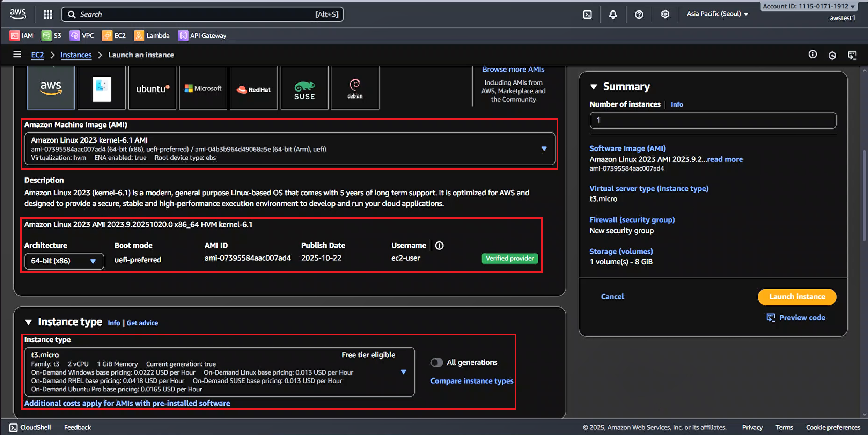The image size is (868, 435).
Task: Open the Asia Pacific (Seoul) region selector
Action: point(717,14)
